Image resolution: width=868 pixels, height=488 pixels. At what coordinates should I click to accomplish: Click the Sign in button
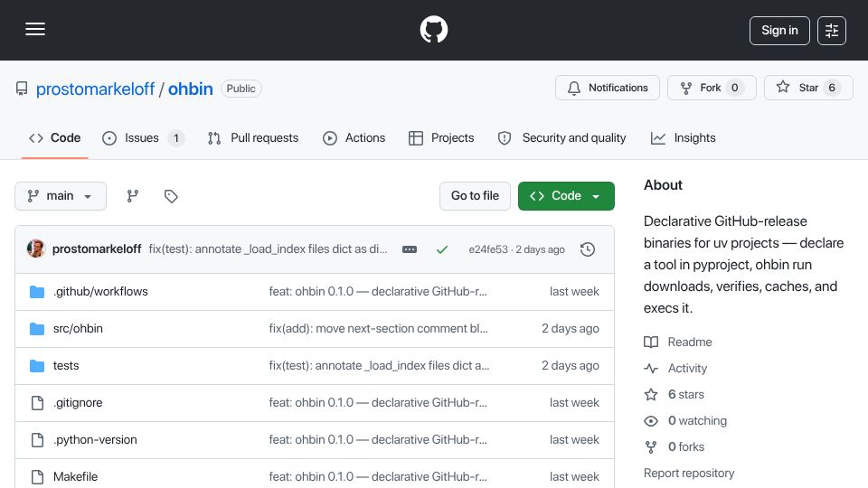[x=779, y=31]
